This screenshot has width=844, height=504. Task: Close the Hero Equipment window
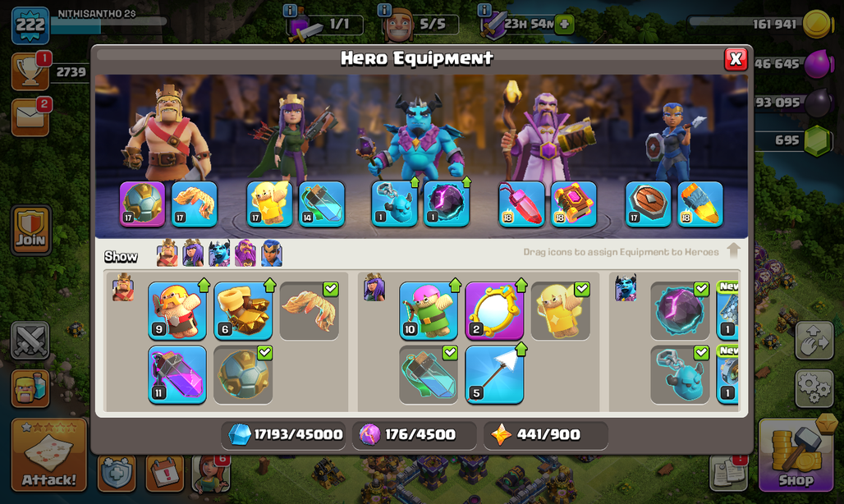(x=736, y=59)
